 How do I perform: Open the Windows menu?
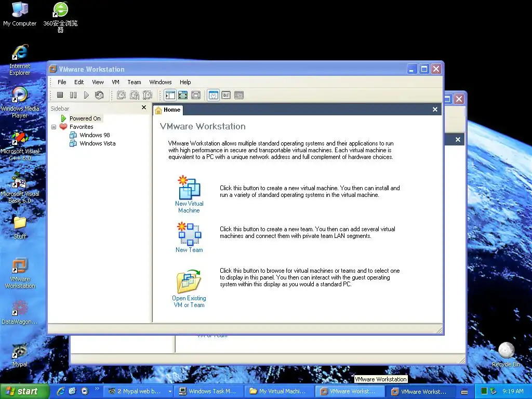pos(161,82)
